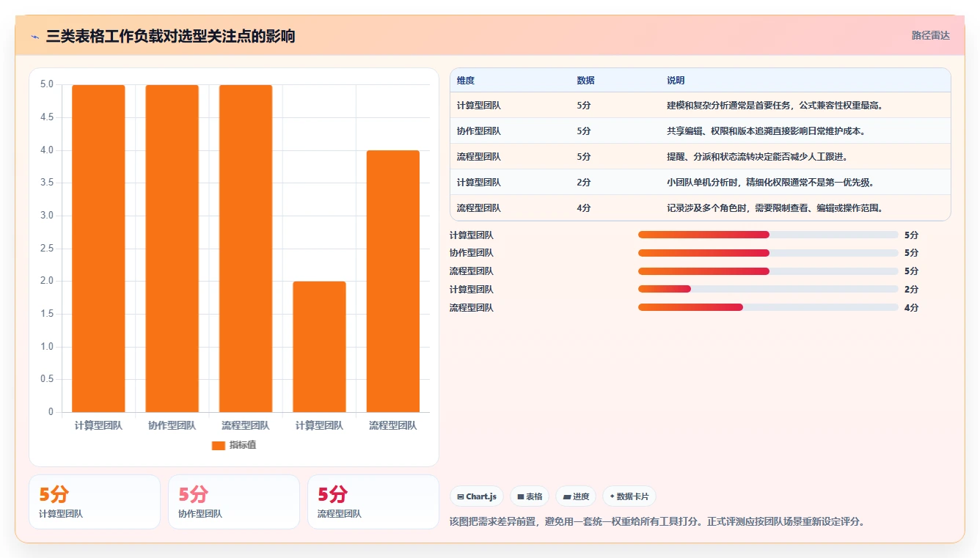This screenshot has height=558, width=980.
Task: Click the table row about 共享编辑、权限和版本追溯
Action: click(x=700, y=131)
